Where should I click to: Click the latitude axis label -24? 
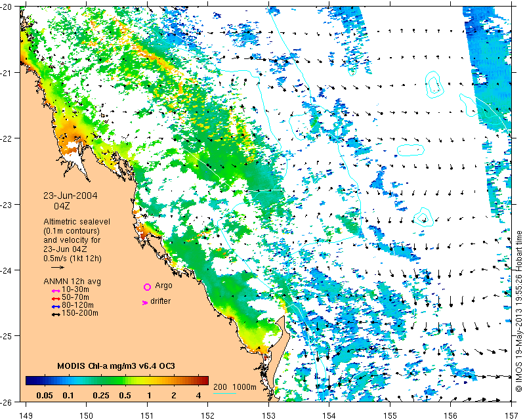[x=6, y=270]
